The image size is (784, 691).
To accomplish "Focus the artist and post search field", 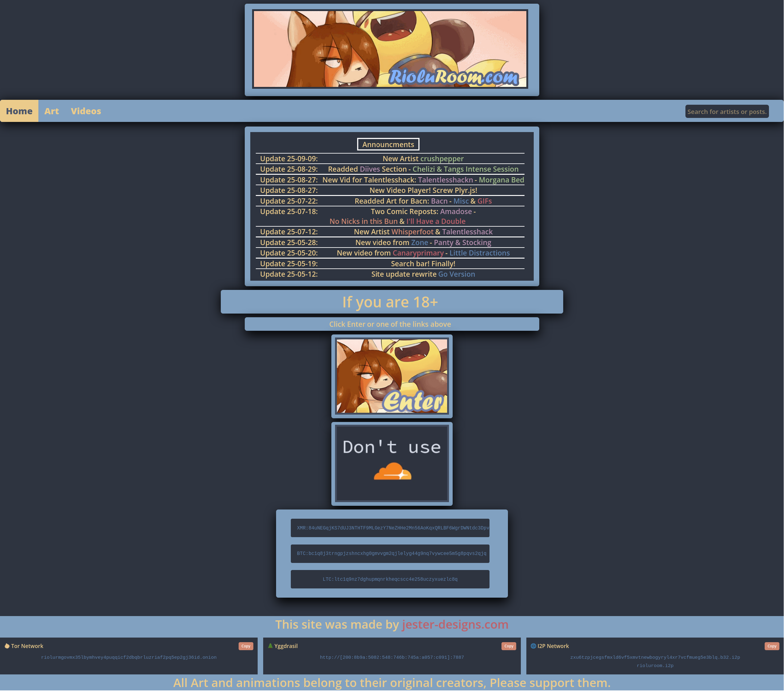I will coord(727,112).
